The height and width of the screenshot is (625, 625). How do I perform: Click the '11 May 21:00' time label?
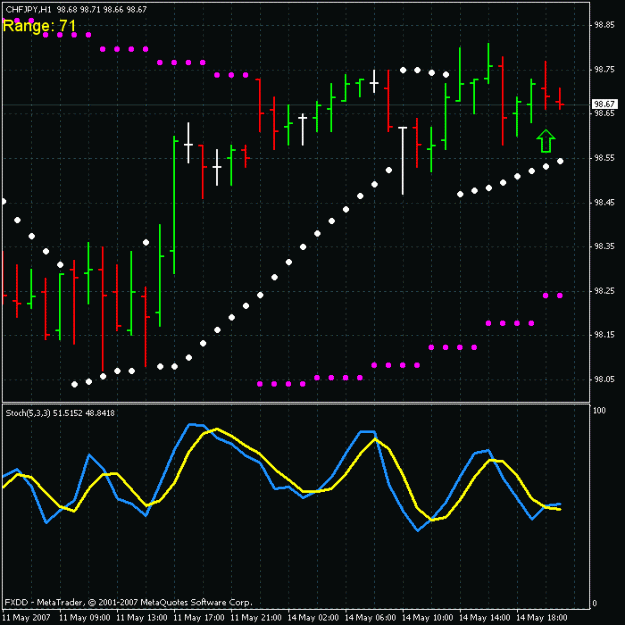256,617
